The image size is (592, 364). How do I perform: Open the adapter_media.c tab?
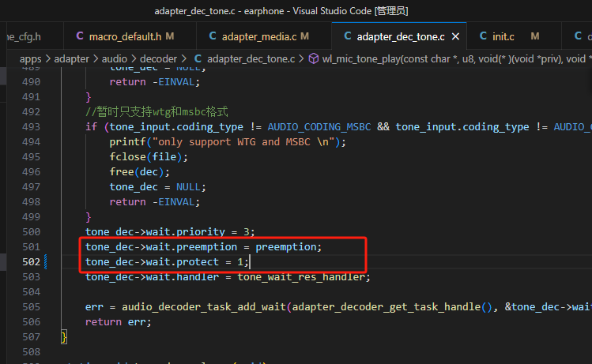(264, 36)
